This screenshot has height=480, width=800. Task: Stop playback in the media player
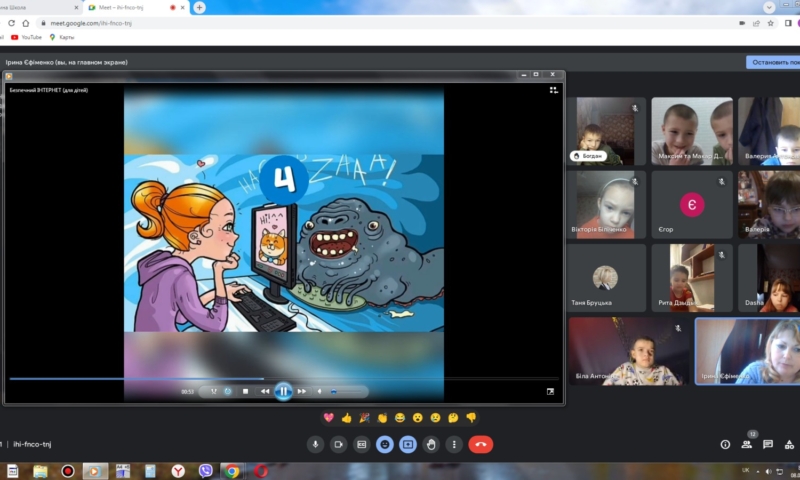pyautogui.click(x=245, y=391)
